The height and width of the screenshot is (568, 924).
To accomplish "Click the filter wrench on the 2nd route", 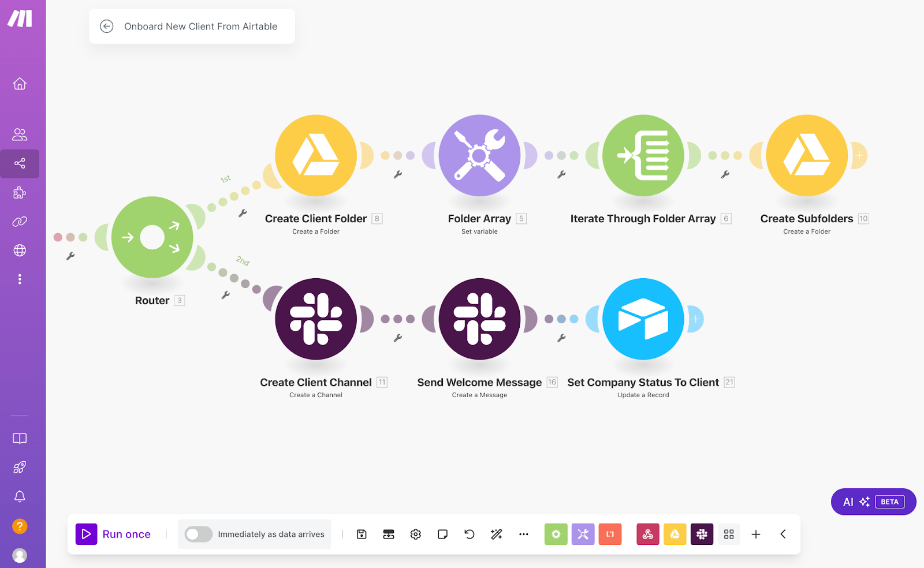I will (226, 295).
